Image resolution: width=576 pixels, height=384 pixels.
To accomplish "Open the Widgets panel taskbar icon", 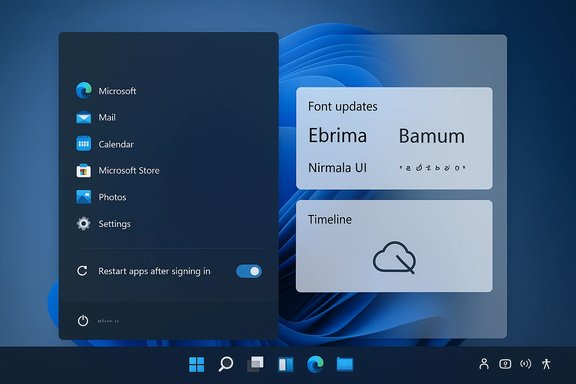I will click(x=285, y=365).
